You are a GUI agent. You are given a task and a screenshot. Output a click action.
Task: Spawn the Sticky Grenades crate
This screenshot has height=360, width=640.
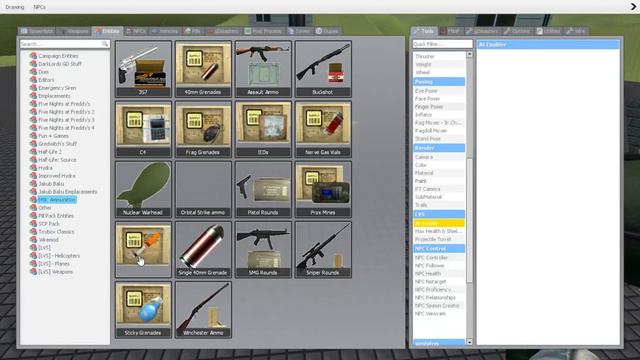tap(143, 309)
